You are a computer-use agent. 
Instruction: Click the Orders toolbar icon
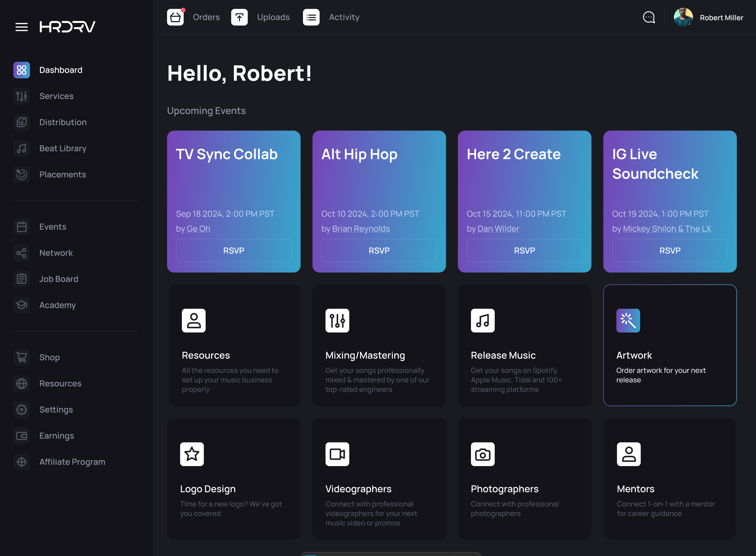tap(175, 16)
